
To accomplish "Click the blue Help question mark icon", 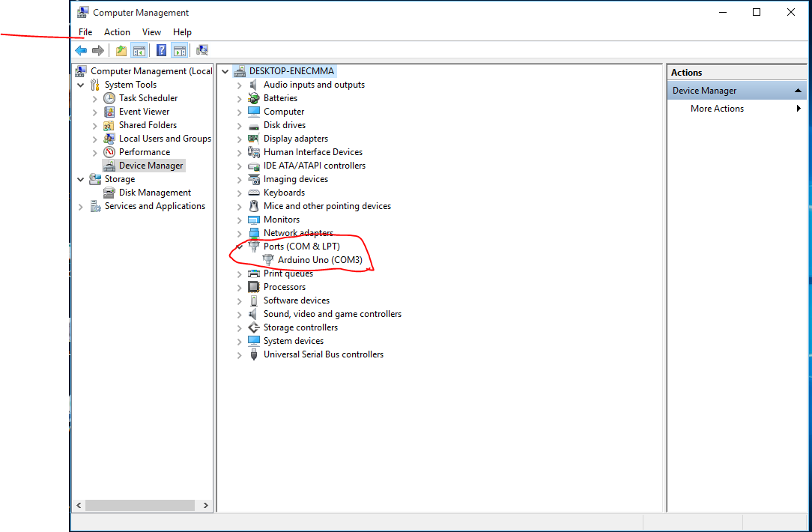I will pos(162,50).
